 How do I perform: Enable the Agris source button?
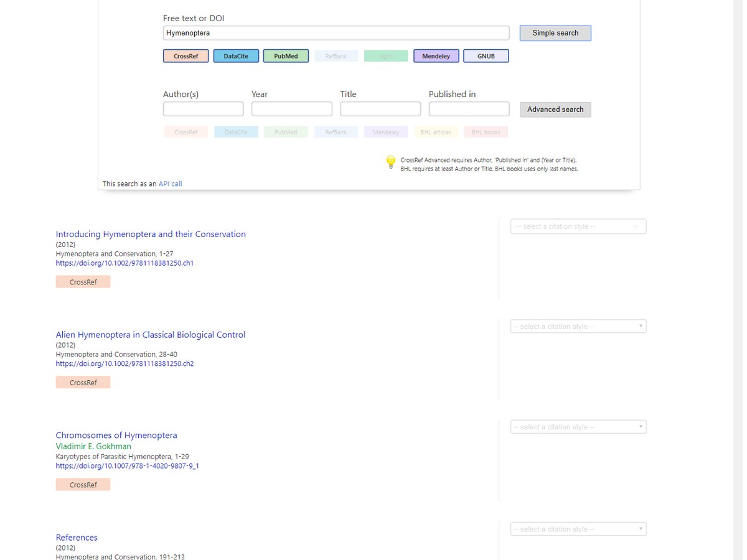pos(386,56)
